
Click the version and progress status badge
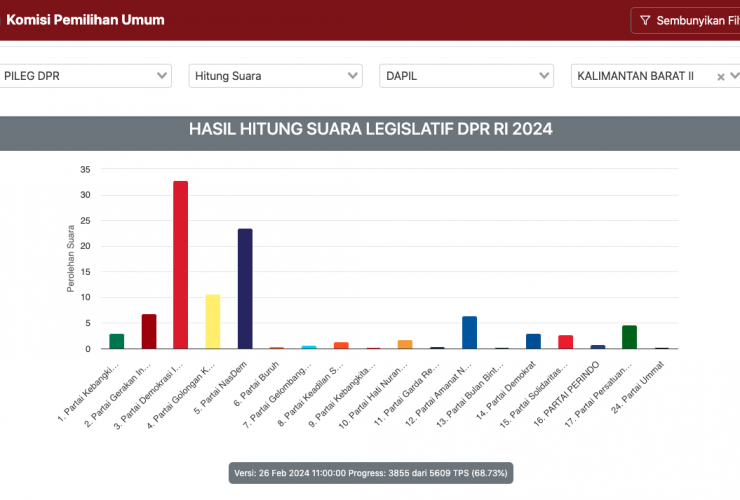pos(370,472)
